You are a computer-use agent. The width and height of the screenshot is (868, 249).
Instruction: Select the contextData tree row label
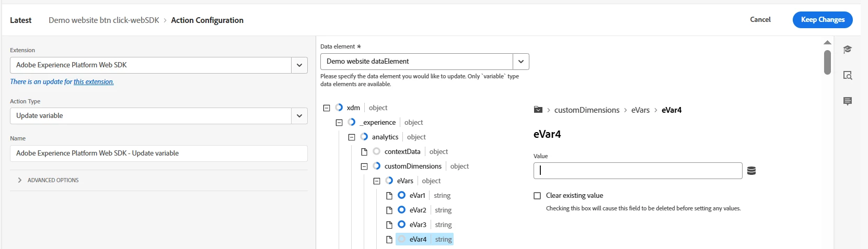pos(402,151)
